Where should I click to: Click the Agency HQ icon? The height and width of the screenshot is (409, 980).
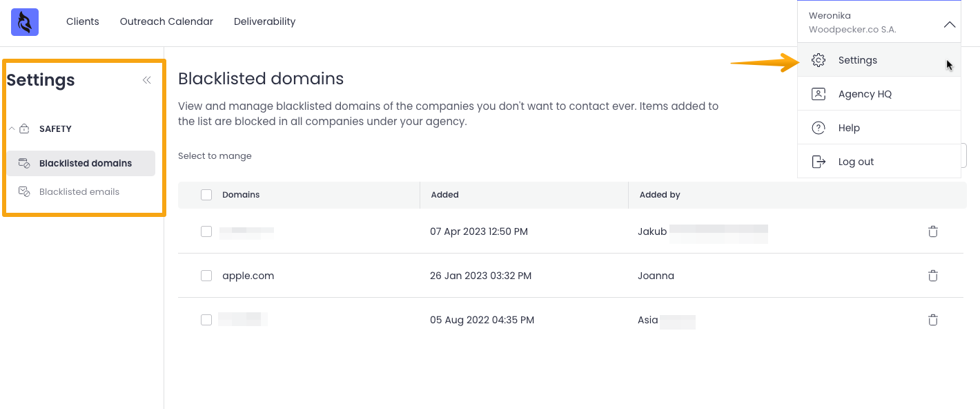click(819, 94)
